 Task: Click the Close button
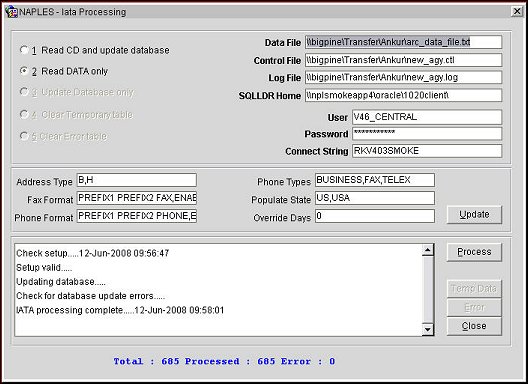click(x=474, y=326)
